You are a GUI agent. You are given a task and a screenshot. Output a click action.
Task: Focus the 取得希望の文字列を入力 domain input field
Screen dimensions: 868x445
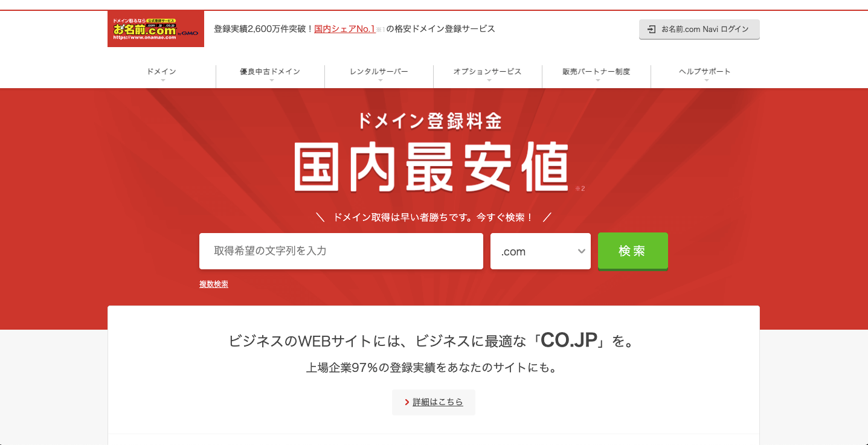[341, 251]
